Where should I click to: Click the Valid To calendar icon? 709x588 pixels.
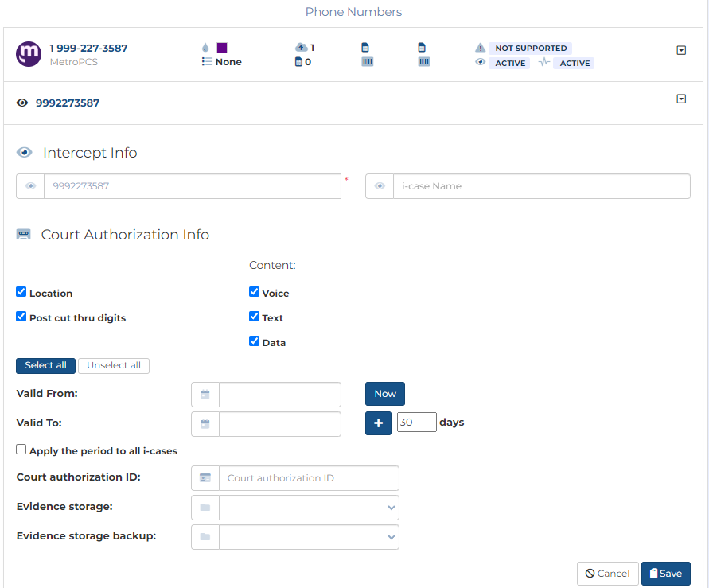tap(205, 424)
